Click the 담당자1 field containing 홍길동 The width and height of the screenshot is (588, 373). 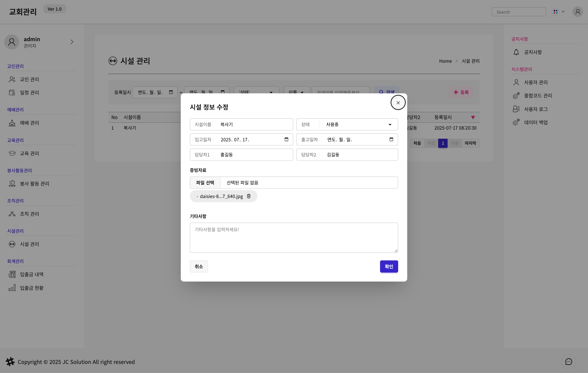[x=253, y=155]
